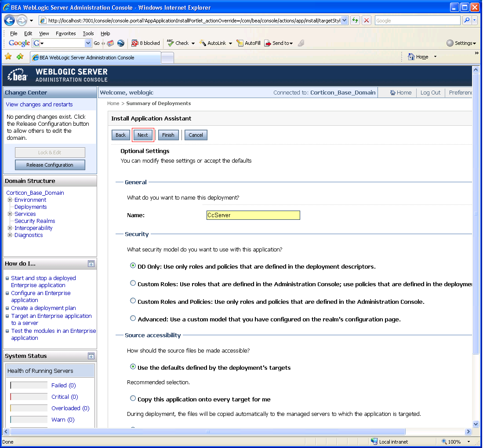Click the Refresh page icon

coord(355,20)
